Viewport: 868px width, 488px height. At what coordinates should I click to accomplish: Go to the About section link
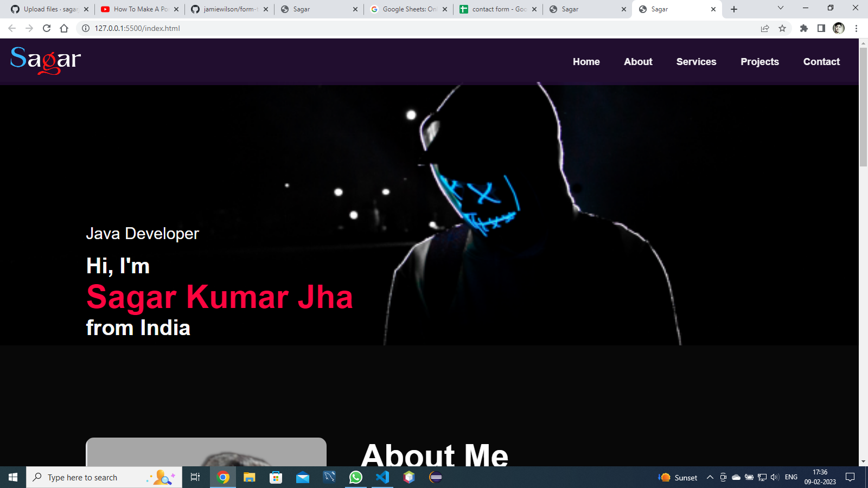[638, 62]
